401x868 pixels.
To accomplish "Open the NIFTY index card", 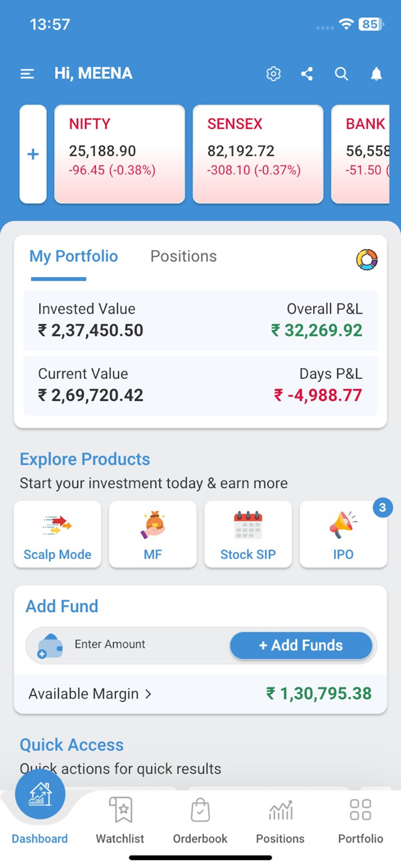I will coord(119,154).
